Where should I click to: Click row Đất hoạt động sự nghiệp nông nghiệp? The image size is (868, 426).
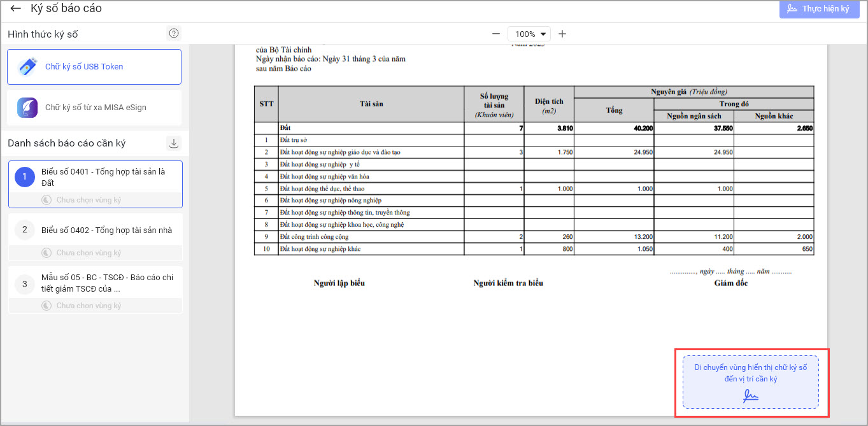click(x=534, y=201)
